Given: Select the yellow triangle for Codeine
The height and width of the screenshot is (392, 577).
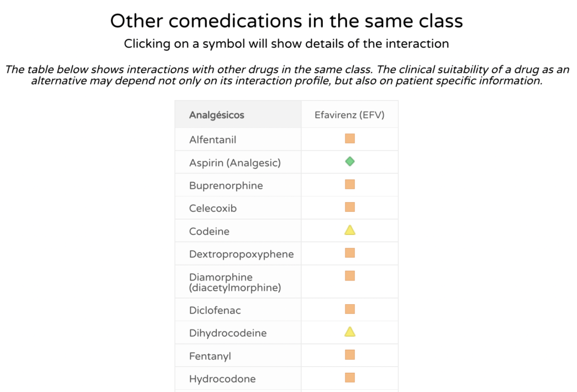Looking at the screenshot, I should click(349, 230).
